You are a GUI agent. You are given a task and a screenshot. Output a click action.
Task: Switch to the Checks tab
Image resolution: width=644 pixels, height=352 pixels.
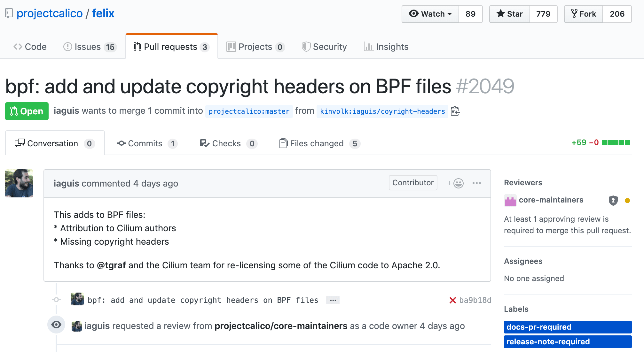[x=228, y=143]
